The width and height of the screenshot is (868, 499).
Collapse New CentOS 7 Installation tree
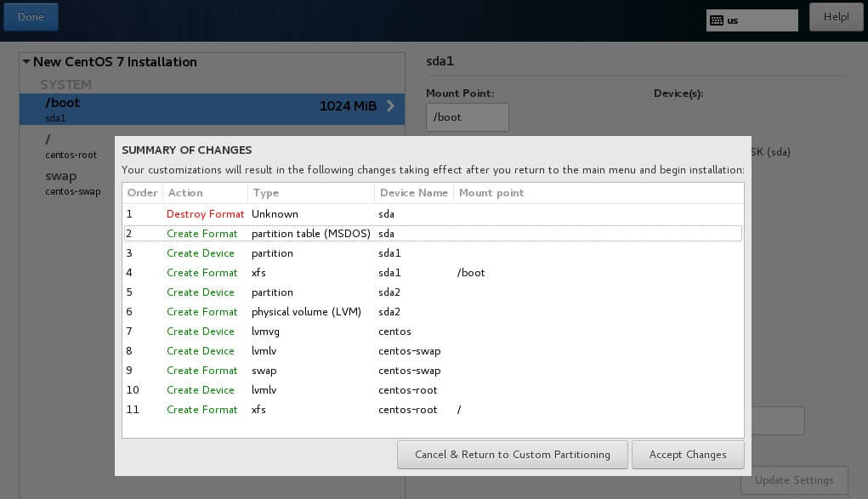click(x=26, y=62)
